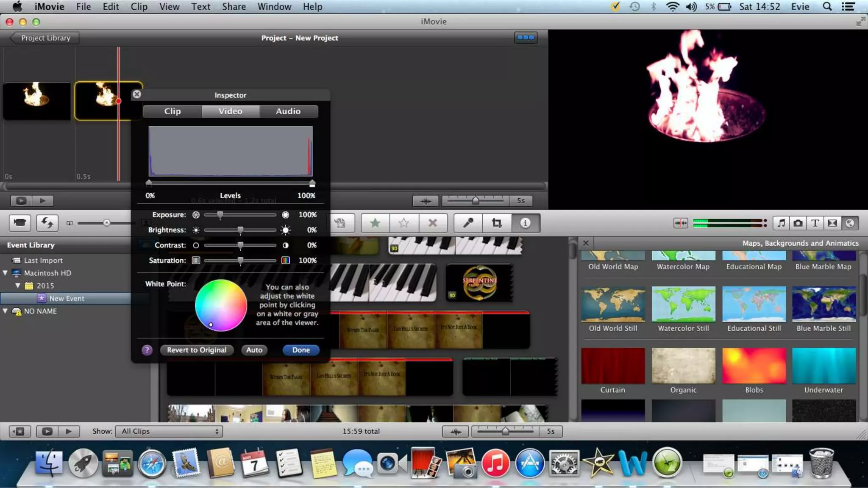
Task: Select the Blobs background
Action: coord(754,366)
